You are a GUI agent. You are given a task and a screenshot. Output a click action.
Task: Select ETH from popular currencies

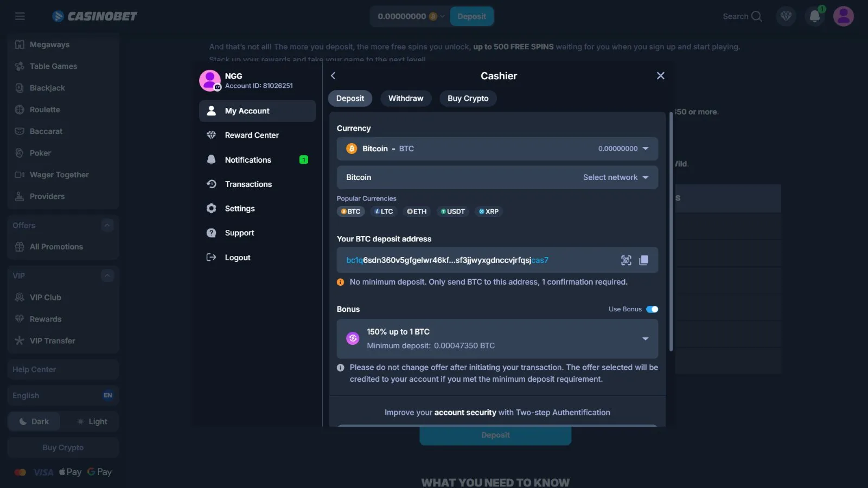(x=417, y=211)
